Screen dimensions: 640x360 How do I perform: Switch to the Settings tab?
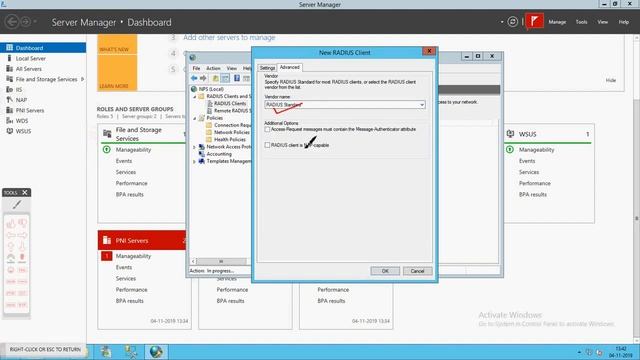tap(267, 68)
